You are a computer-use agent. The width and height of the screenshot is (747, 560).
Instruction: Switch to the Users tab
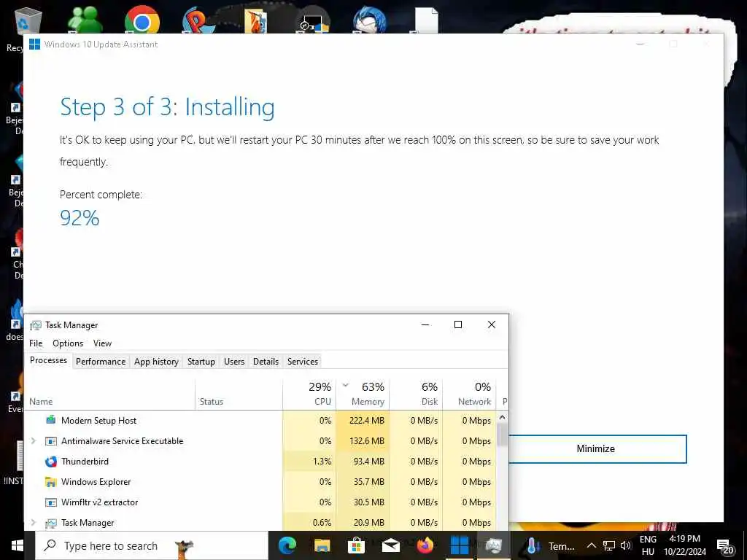coord(234,362)
